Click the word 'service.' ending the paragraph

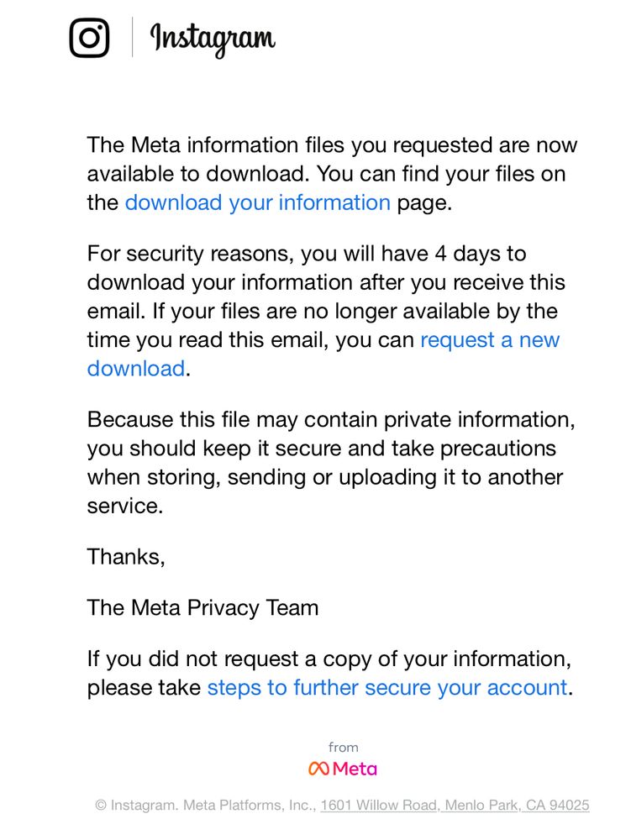[x=125, y=506]
